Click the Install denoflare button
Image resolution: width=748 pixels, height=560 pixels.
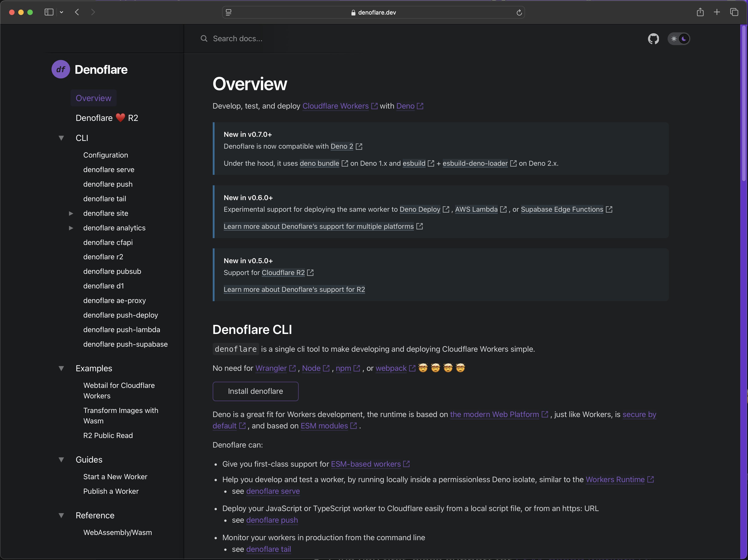[255, 391]
